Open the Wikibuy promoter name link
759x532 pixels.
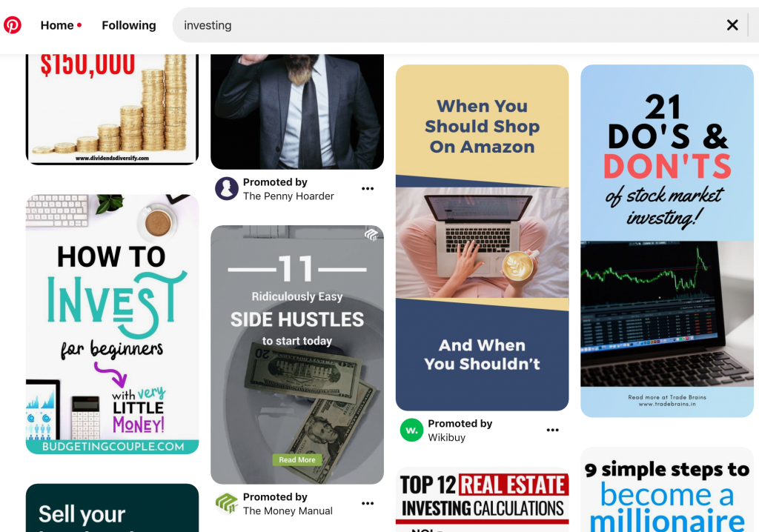[447, 437]
